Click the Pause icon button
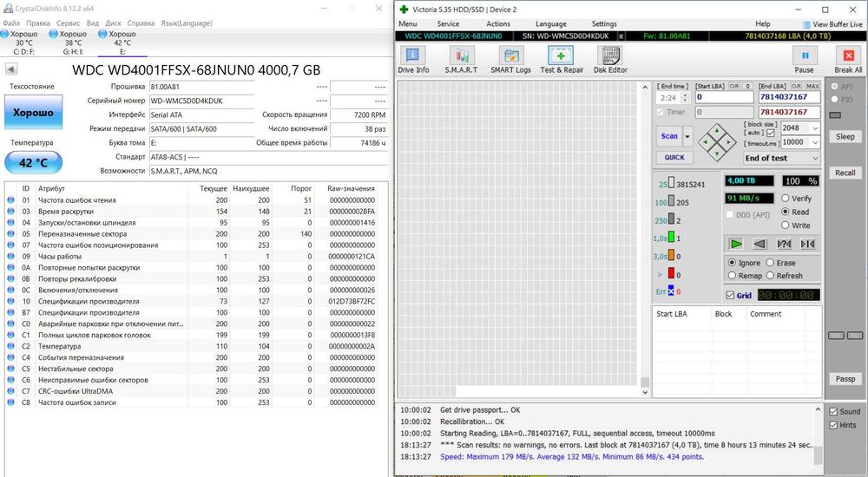 click(x=805, y=56)
